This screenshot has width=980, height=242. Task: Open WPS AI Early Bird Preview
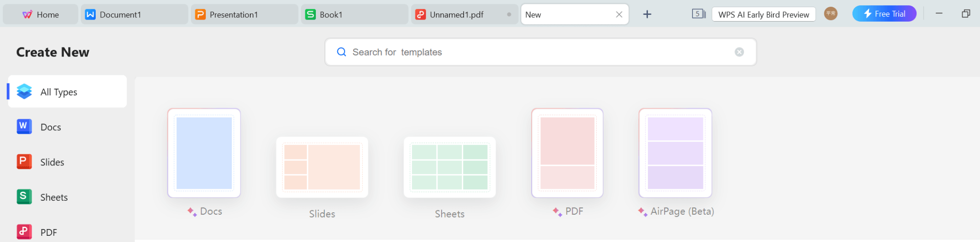coord(764,15)
